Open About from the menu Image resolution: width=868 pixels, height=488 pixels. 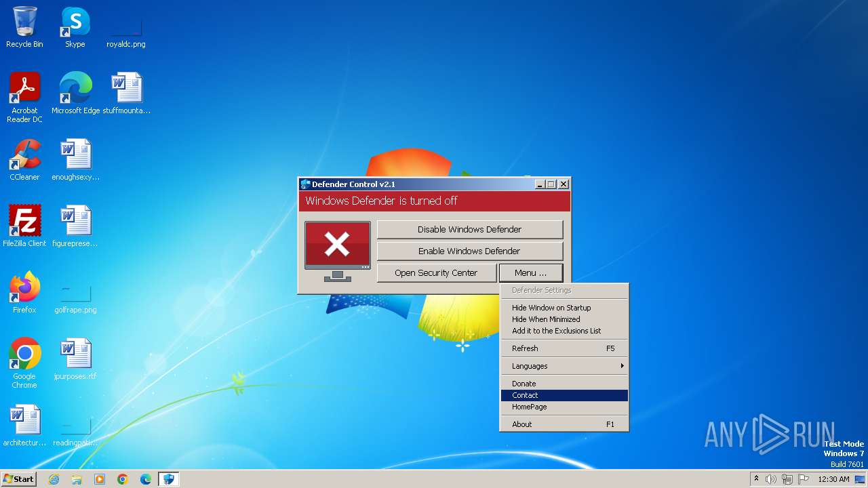coord(564,424)
